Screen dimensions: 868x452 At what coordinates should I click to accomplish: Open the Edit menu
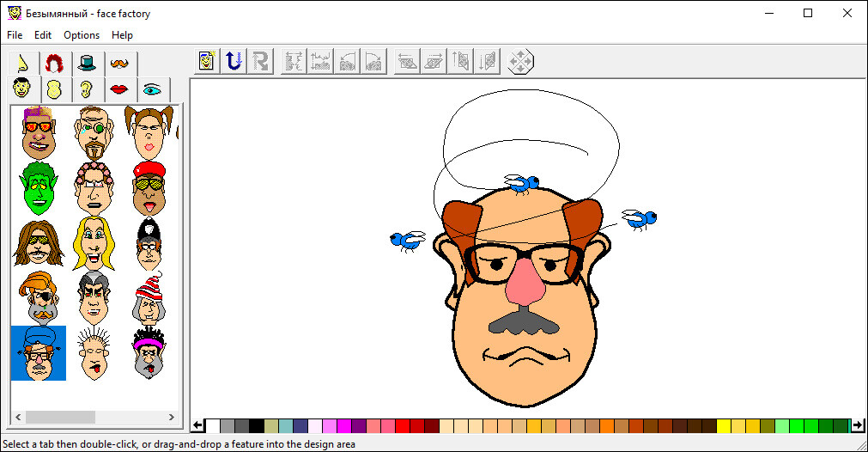(43, 35)
